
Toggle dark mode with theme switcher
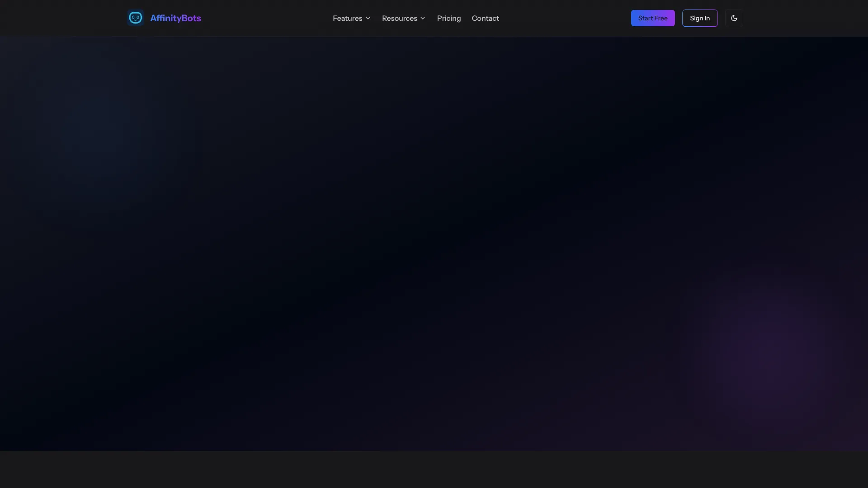(x=734, y=18)
